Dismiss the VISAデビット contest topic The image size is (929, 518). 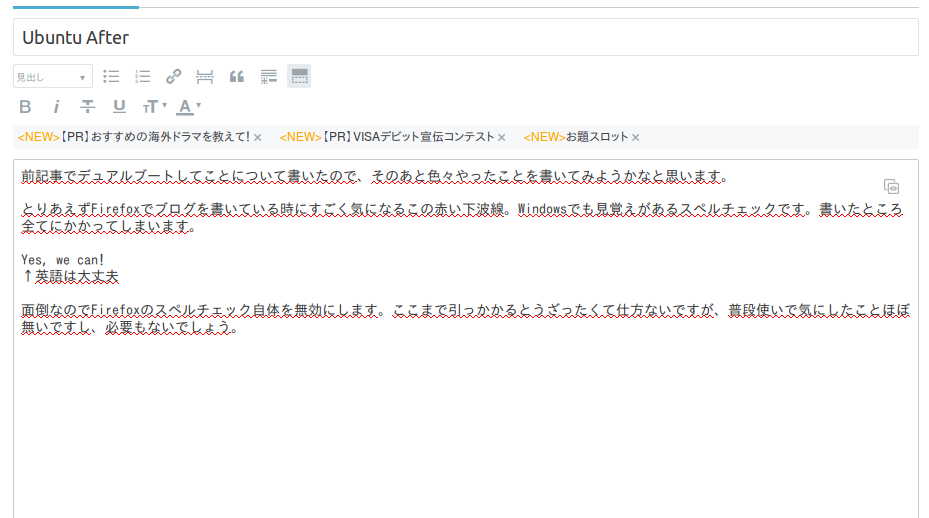tap(502, 138)
